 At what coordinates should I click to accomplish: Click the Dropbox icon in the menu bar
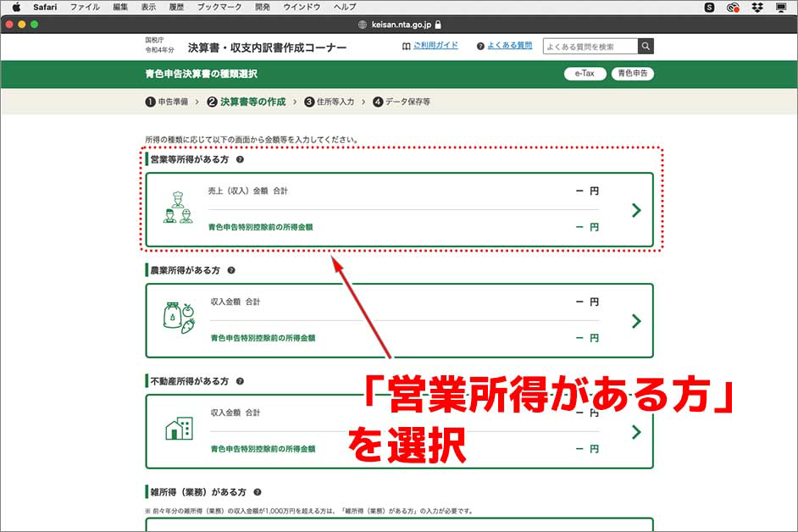point(756,8)
